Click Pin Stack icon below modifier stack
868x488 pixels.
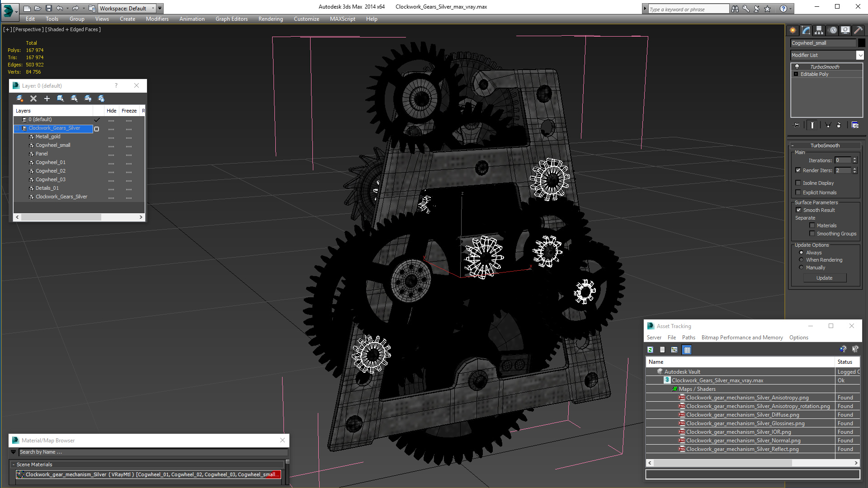797,125
